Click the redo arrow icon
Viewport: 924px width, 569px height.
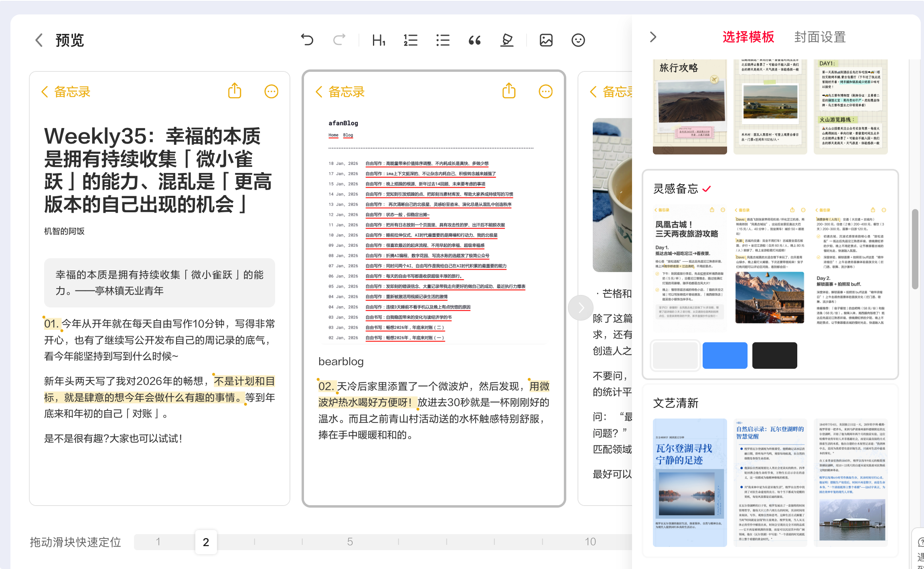[x=339, y=40]
